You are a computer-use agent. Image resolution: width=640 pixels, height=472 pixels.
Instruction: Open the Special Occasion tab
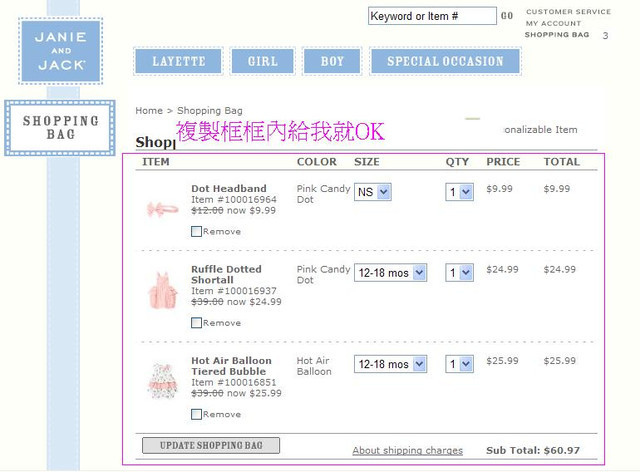click(445, 61)
